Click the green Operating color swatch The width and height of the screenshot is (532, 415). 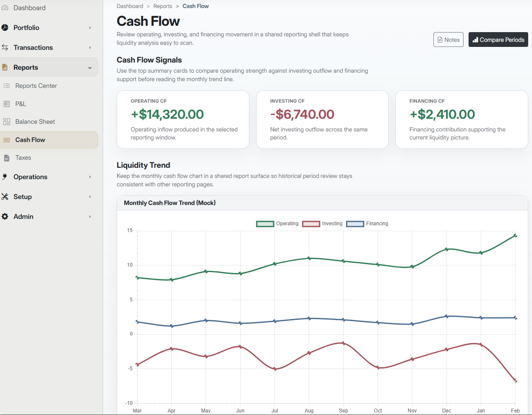(x=265, y=224)
